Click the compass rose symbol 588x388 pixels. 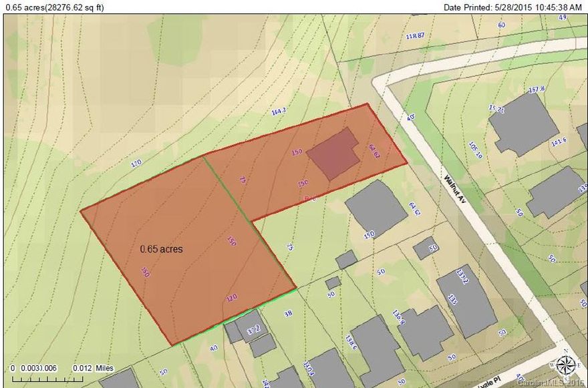pyautogui.click(x=565, y=365)
